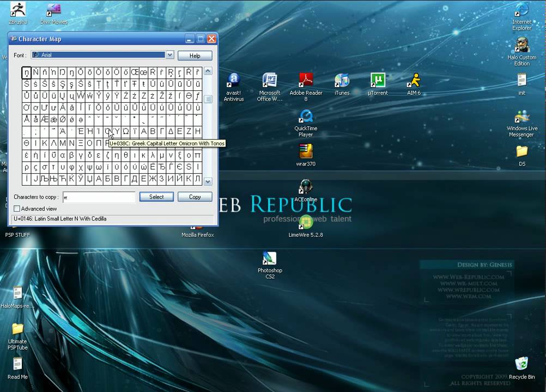Open the DS folder on the desktop
The image size is (546, 392).
coord(521,156)
